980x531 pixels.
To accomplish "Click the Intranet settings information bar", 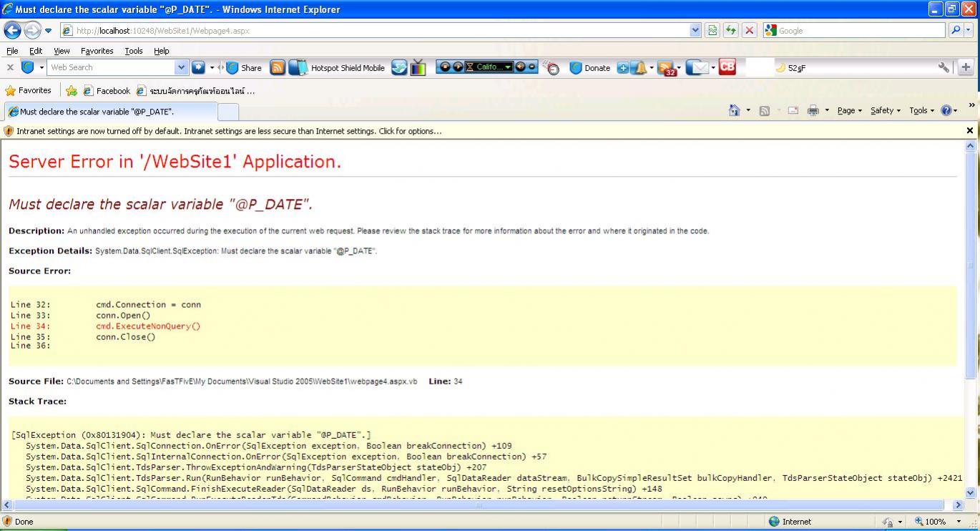I will click(485, 131).
